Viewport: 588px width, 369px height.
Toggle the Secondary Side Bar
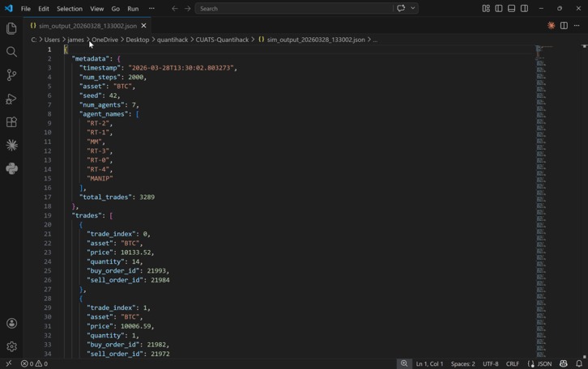[524, 8]
